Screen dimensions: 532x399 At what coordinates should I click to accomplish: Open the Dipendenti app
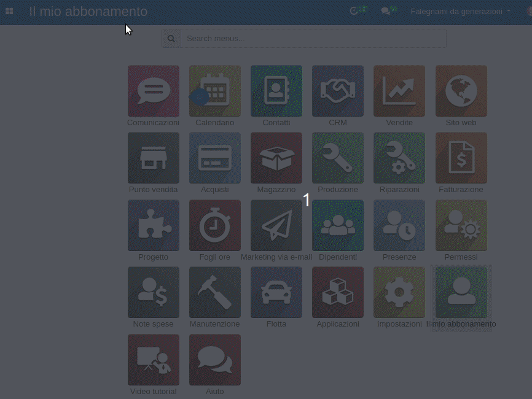pos(338,225)
